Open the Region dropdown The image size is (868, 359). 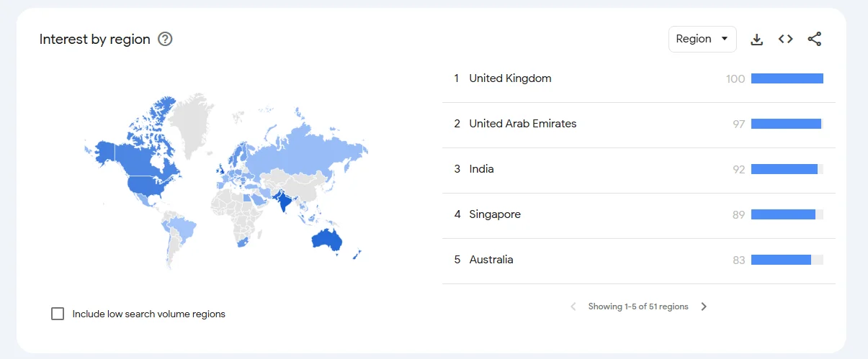[702, 40]
